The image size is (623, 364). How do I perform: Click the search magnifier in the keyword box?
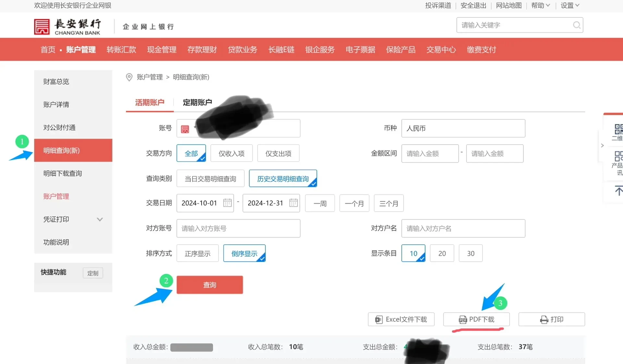click(577, 25)
